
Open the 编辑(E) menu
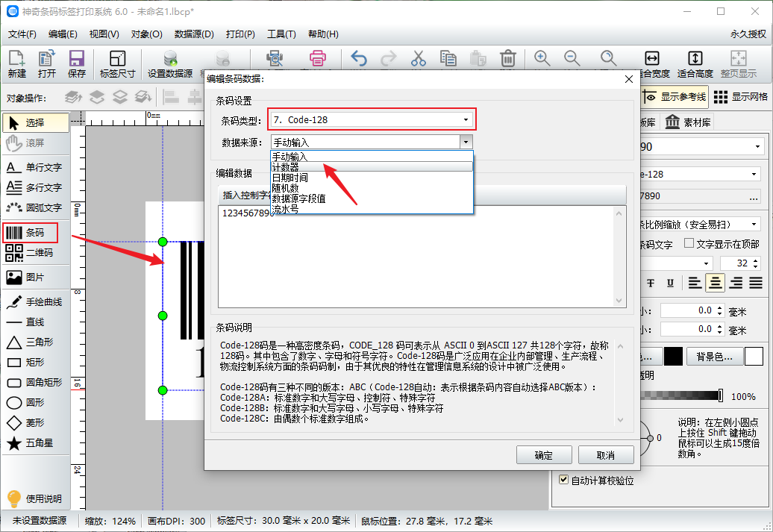(63, 34)
